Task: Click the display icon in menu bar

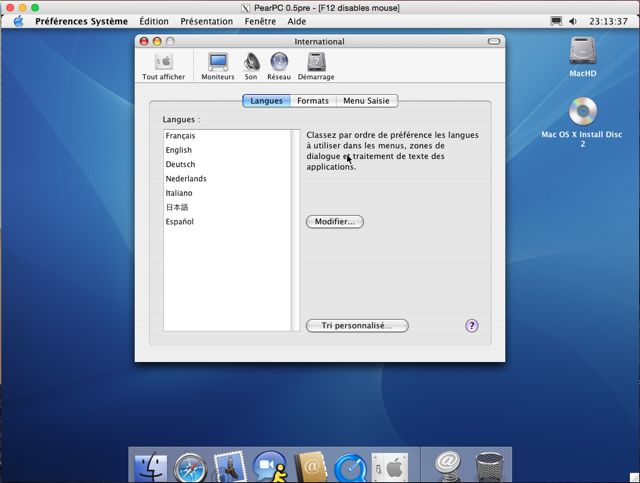Action: click(556, 21)
